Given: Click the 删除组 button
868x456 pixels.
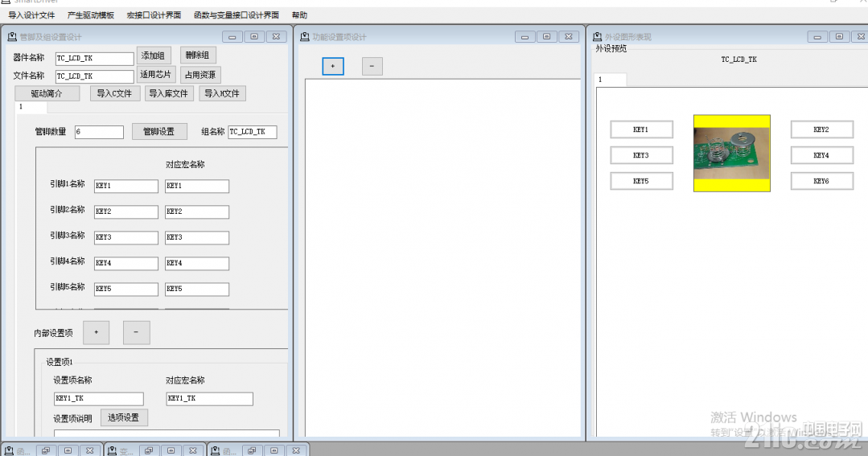Looking at the screenshot, I should 198,55.
